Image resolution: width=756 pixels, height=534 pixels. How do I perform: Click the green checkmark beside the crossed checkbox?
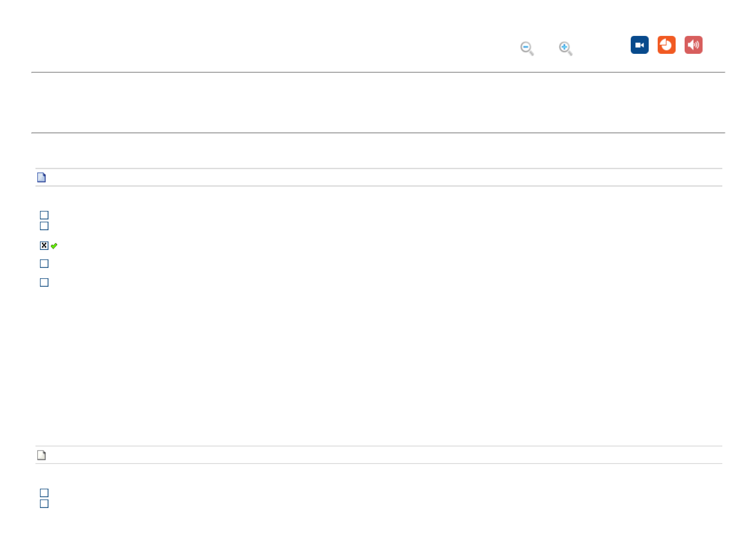click(54, 246)
